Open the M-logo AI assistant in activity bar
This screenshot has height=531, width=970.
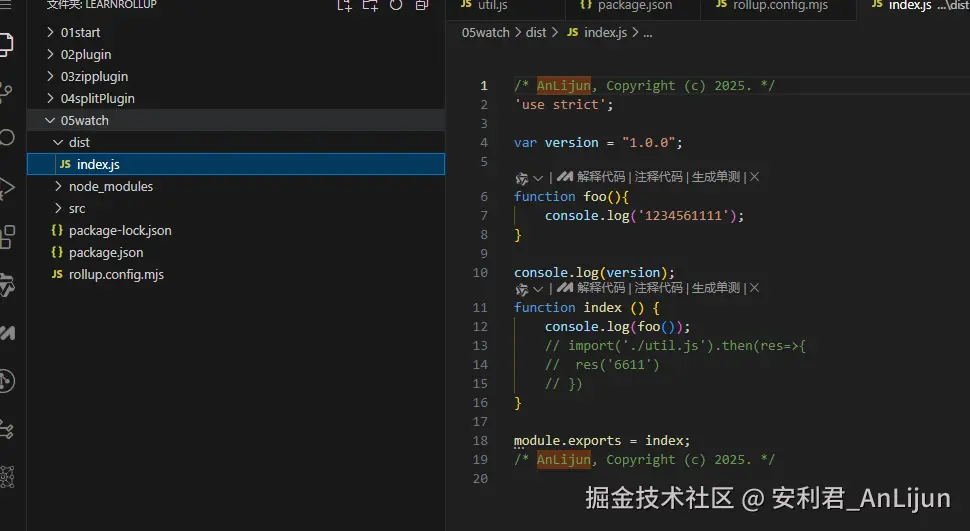click(7, 333)
